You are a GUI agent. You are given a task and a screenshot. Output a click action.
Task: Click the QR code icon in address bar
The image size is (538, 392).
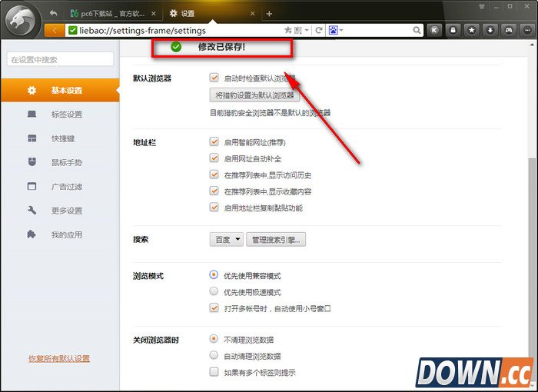click(298, 30)
